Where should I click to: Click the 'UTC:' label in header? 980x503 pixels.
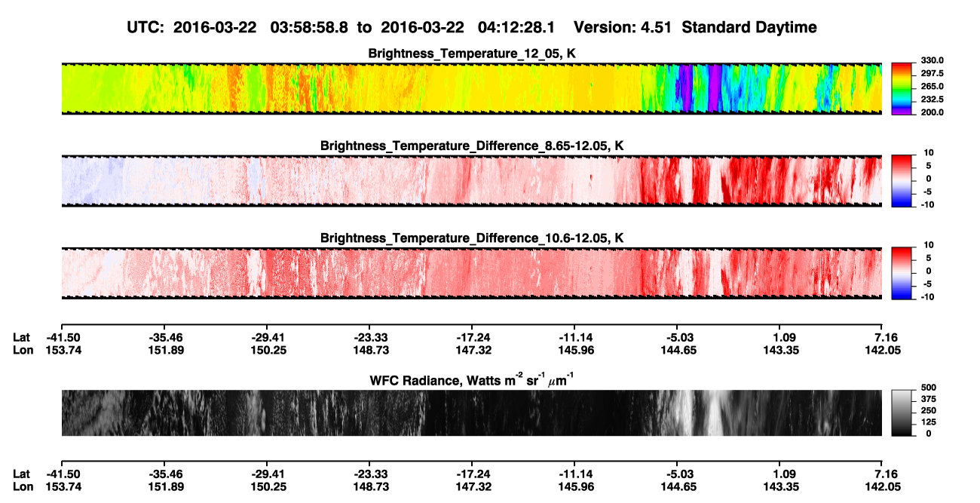(146, 27)
